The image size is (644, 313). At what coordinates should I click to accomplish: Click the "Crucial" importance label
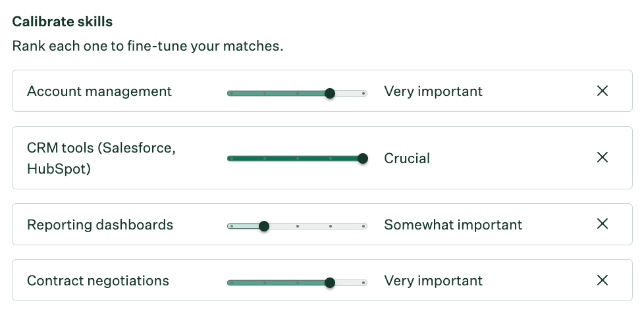click(x=407, y=158)
